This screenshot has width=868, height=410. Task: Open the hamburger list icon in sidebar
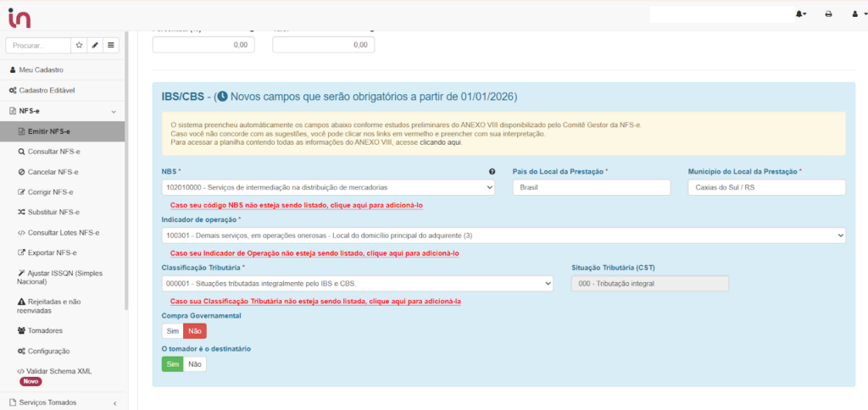click(111, 45)
